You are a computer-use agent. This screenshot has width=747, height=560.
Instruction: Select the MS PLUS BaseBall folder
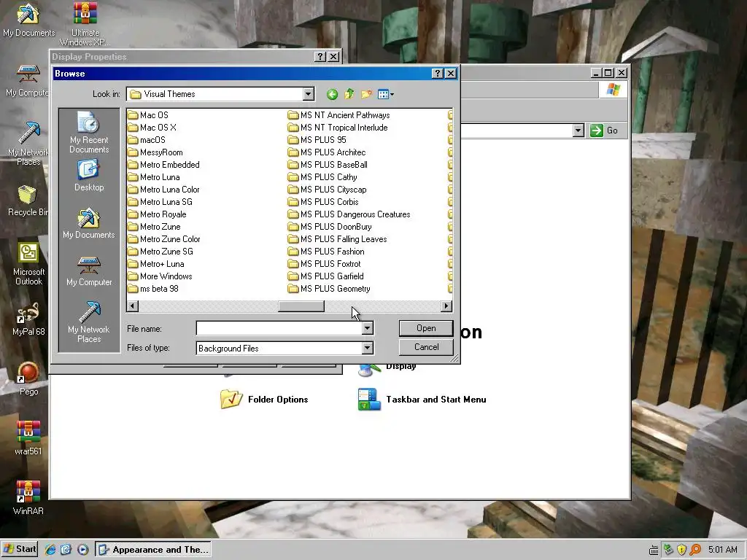point(328,165)
